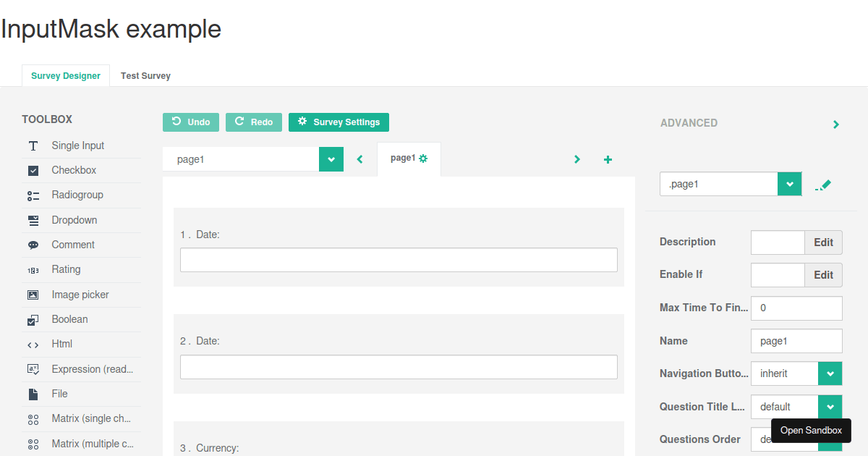The image size is (868, 456).
Task: Select the Survey Designer tab
Action: (x=65, y=75)
